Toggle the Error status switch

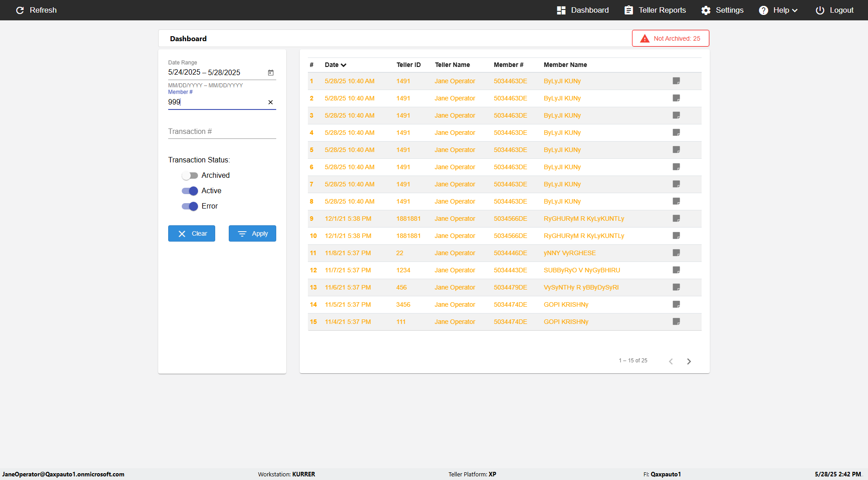tap(190, 206)
